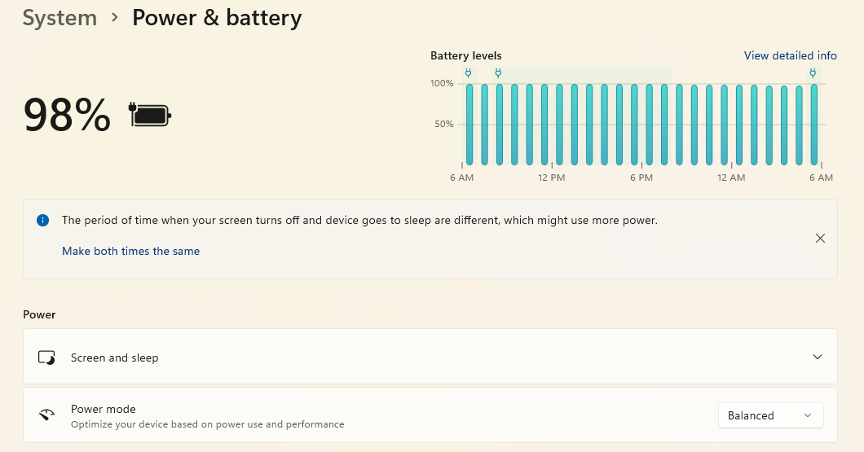Click the Screen and sleep row label
The height and width of the screenshot is (452, 864).
coord(114,357)
